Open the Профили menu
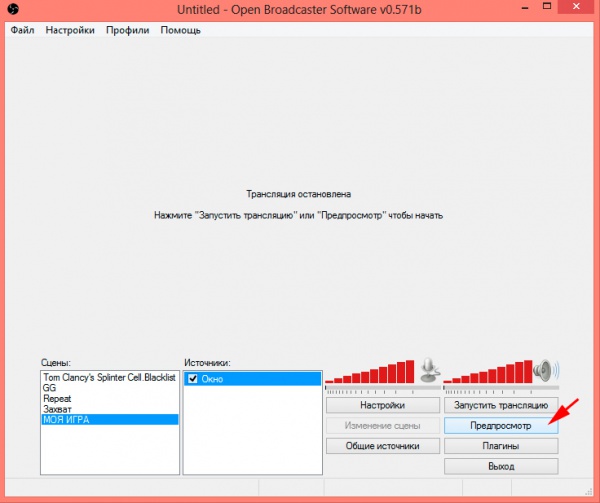 (x=127, y=30)
